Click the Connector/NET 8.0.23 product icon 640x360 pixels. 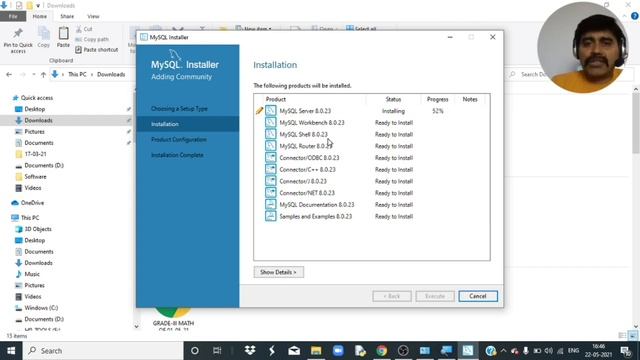(271, 193)
